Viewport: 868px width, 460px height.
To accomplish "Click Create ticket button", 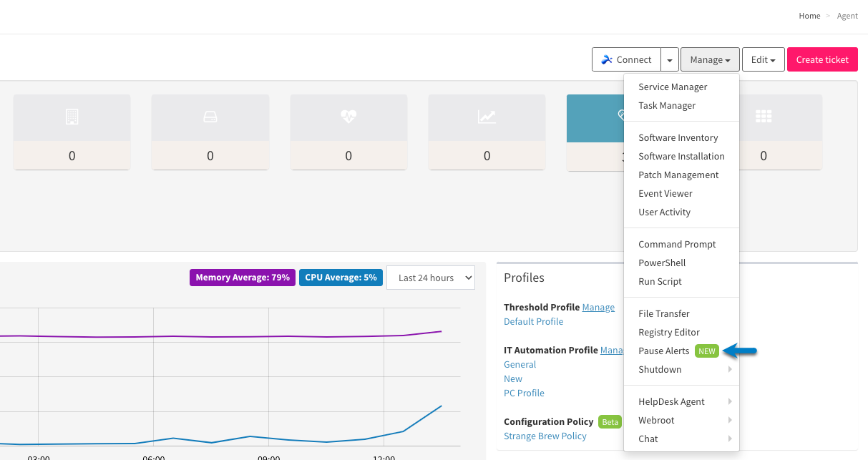I will click(822, 59).
